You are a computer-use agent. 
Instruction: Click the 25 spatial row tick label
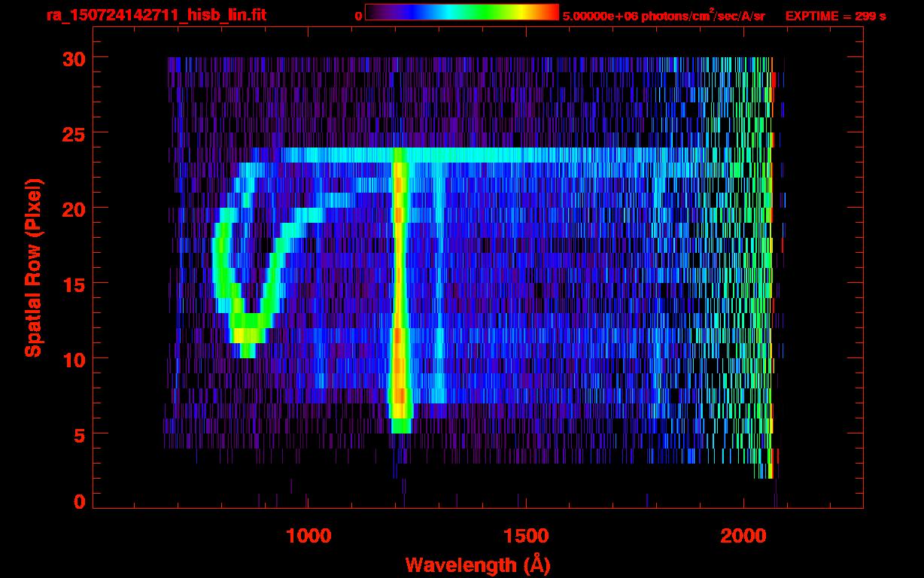click(x=73, y=133)
